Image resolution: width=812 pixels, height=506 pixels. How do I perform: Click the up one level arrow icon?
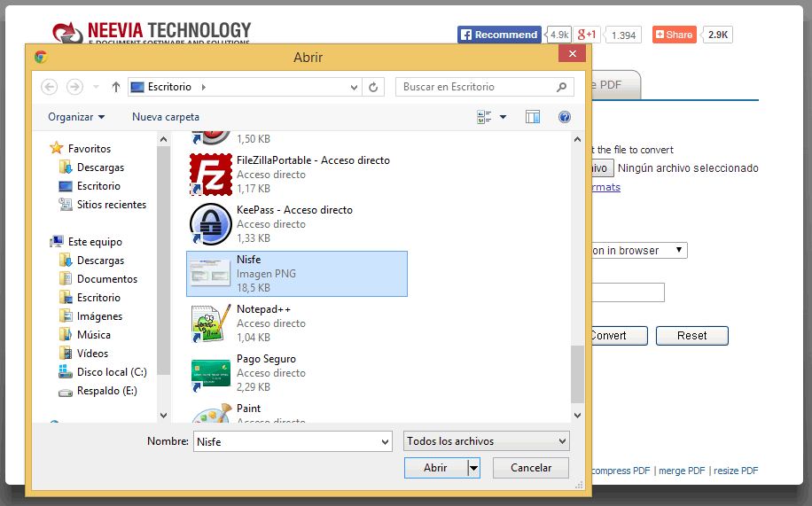pyautogui.click(x=116, y=87)
